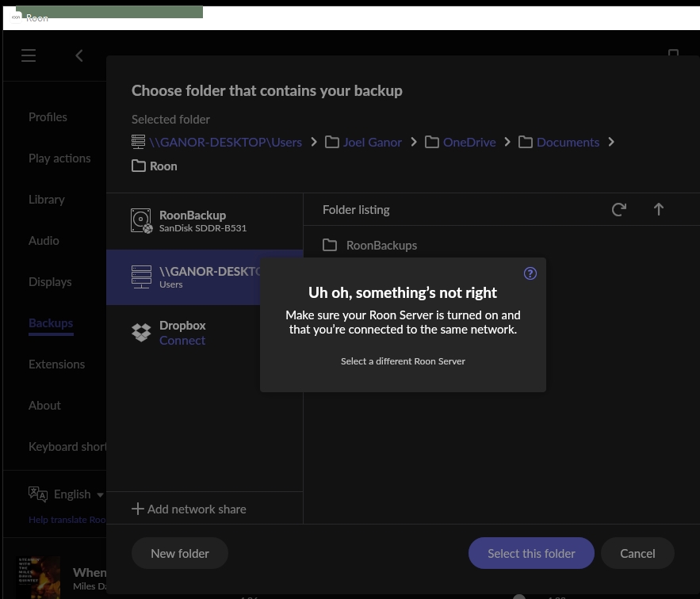
Task: Click the Folder listing header text
Action: tap(356, 210)
